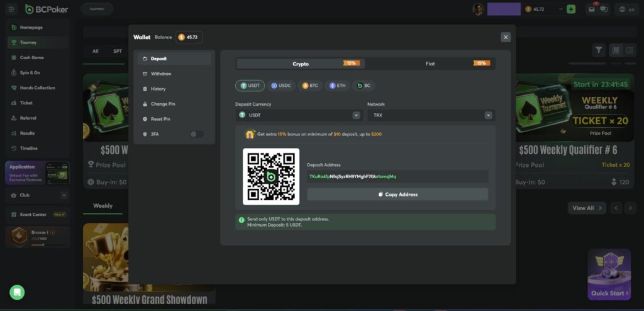Viewport: 644px width, 311px height.
Task: Click the View All button
Action: (x=587, y=208)
